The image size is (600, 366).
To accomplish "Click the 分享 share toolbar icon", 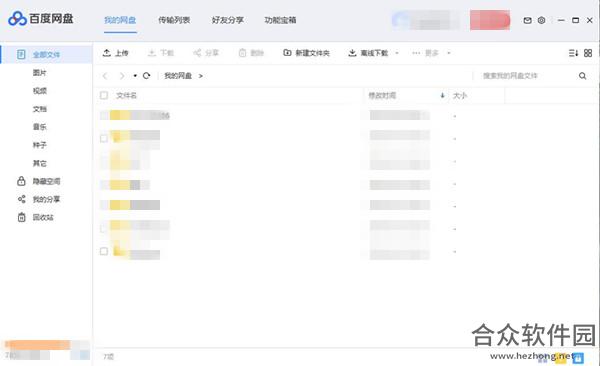I will point(197,53).
